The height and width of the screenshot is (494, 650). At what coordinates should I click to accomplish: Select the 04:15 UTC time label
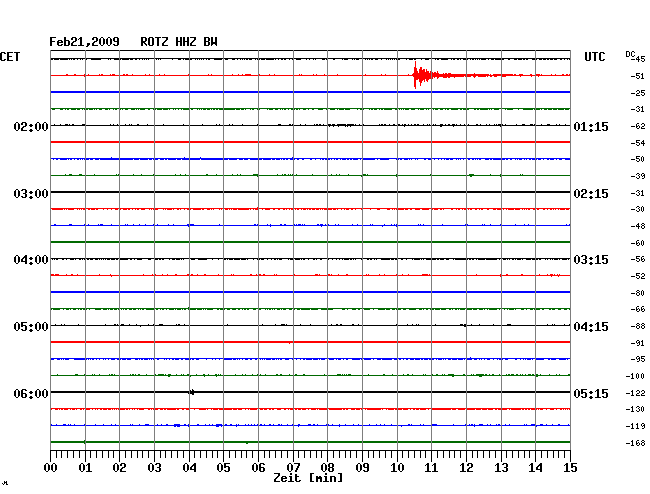[591, 327]
